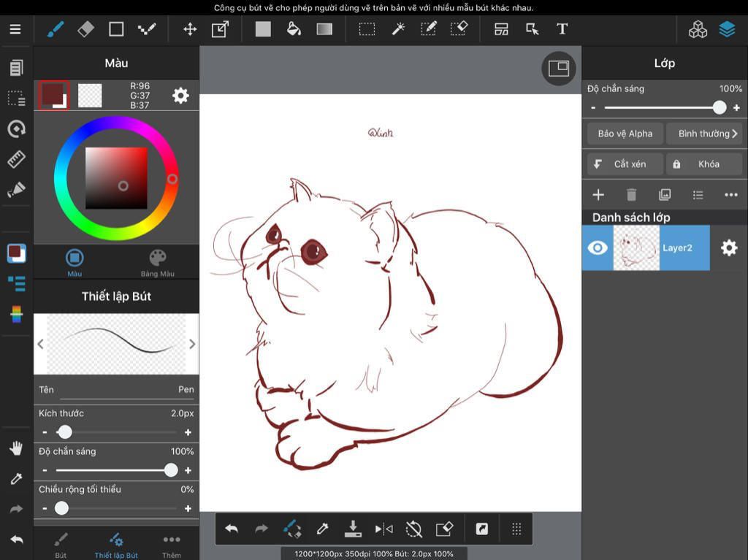Select the Text tool
The height and width of the screenshot is (560, 748).
562,29
